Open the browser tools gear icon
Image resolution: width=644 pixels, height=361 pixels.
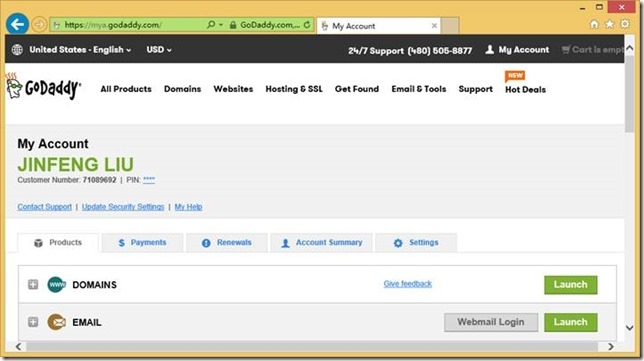tap(625, 24)
